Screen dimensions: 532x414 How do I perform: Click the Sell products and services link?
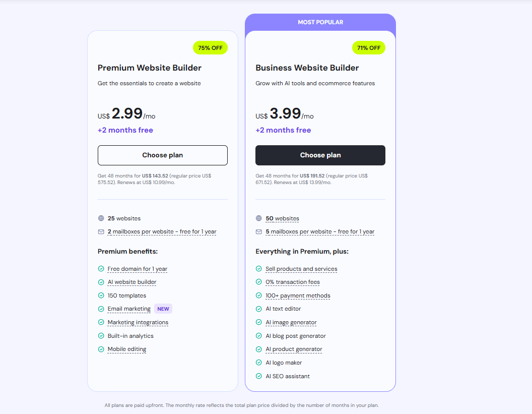(x=301, y=269)
